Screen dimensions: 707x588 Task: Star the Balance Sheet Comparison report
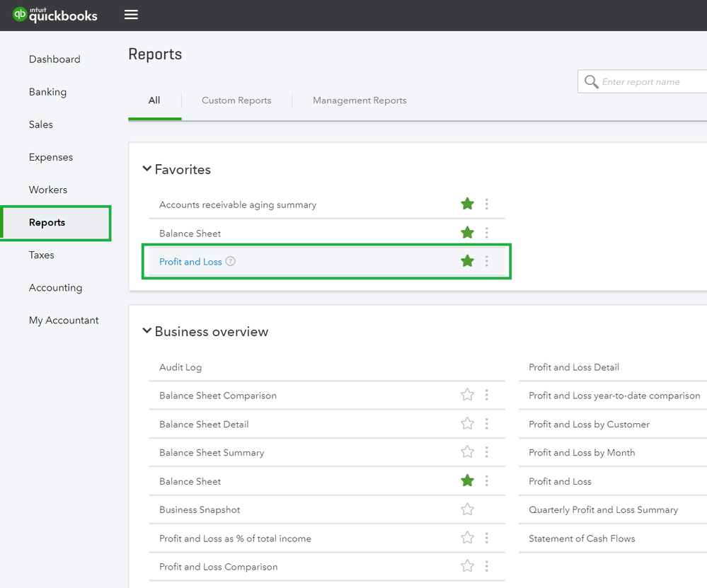point(467,396)
